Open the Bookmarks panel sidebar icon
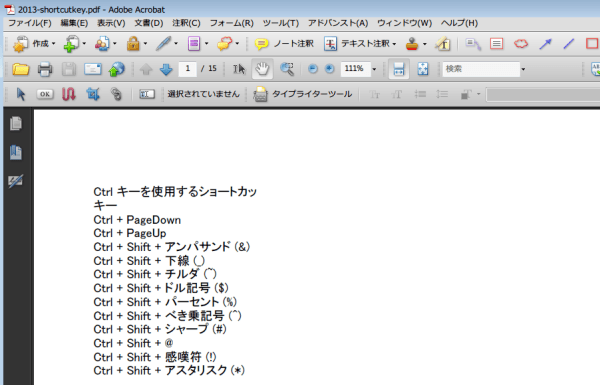The height and width of the screenshot is (385, 600). pos(16,152)
